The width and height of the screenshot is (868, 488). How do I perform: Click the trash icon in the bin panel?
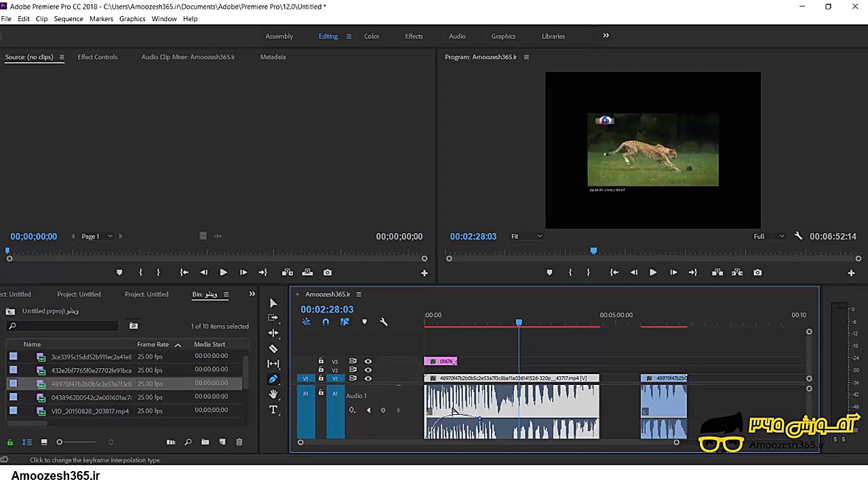(x=239, y=442)
